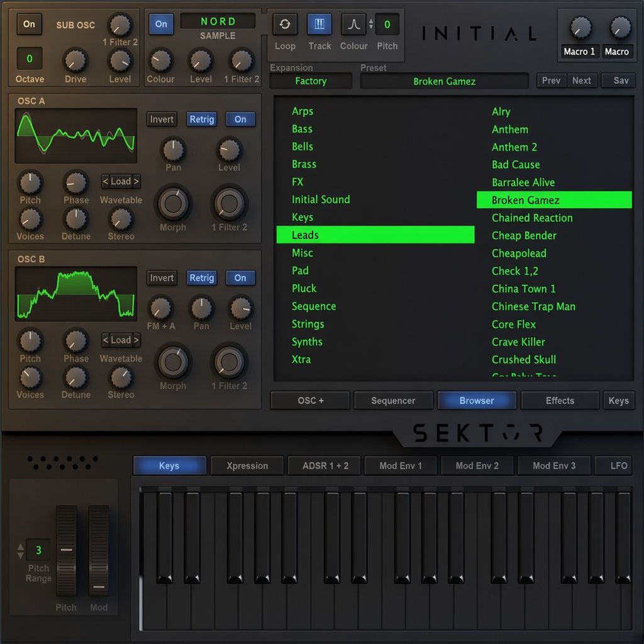Screen dimensions: 644x644
Task: Click OSC A Load wavetable button
Action: [121, 181]
